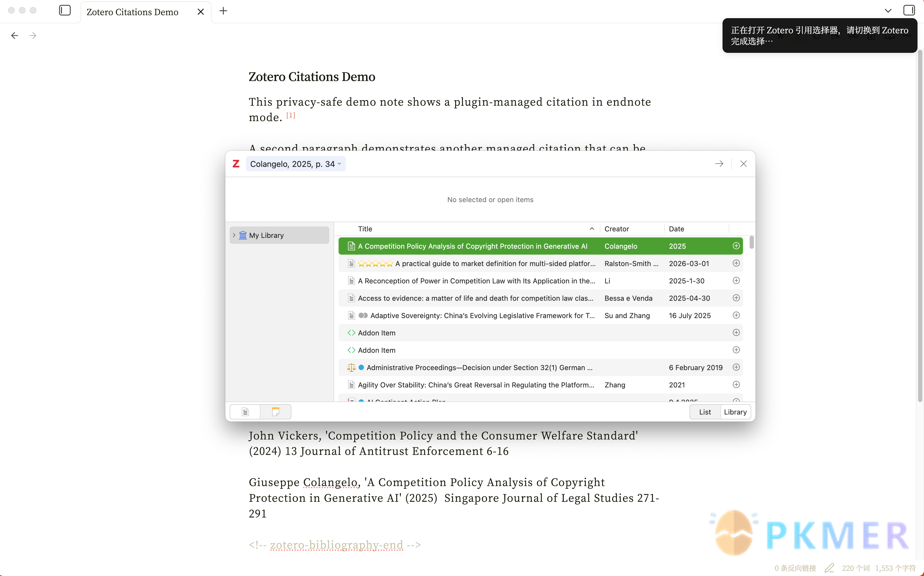Viewport: 924px width, 576px height.
Task: Sort items by the Date column
Action: [676, 229]
